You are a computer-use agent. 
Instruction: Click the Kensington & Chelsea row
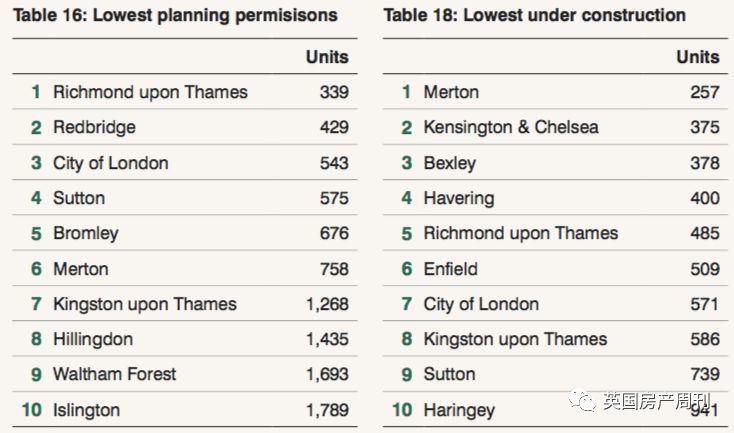(x=555, y=127)
